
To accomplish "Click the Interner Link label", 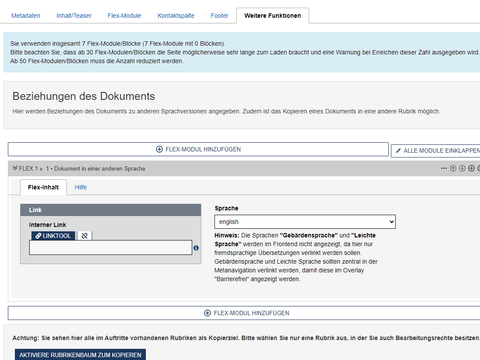I will pos(47,225).
